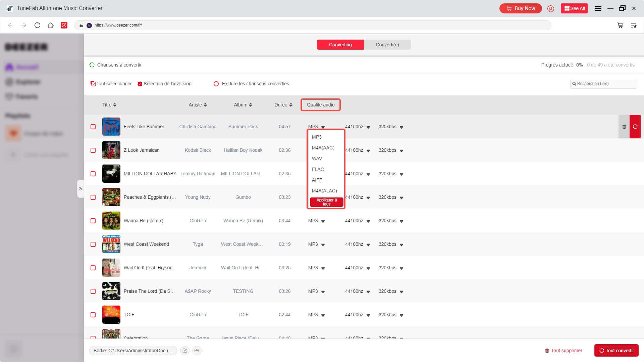Open the playlist queue icon
This screenshot has height=362, width=644.
click(x=634, y=25)
